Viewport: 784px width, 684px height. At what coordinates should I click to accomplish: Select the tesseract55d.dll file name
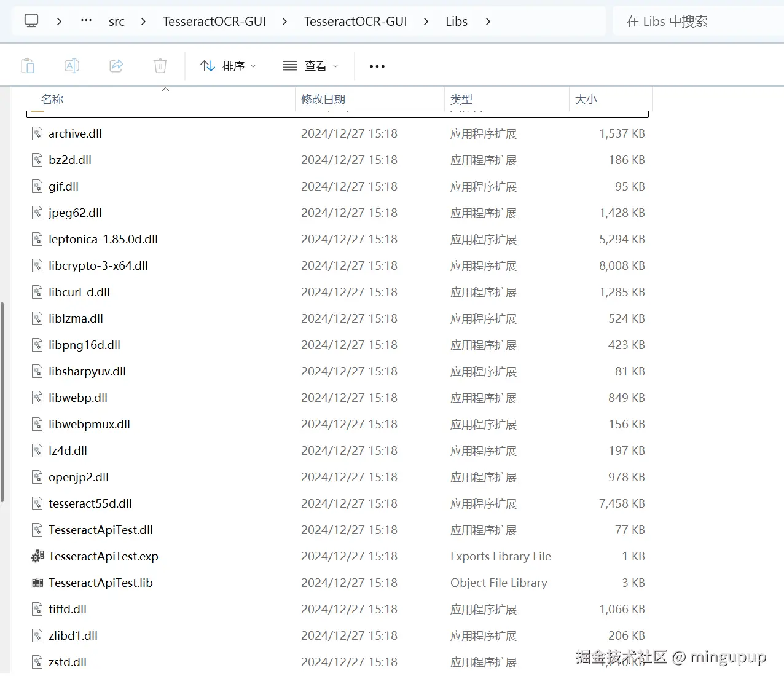click(x=90, y=503)
